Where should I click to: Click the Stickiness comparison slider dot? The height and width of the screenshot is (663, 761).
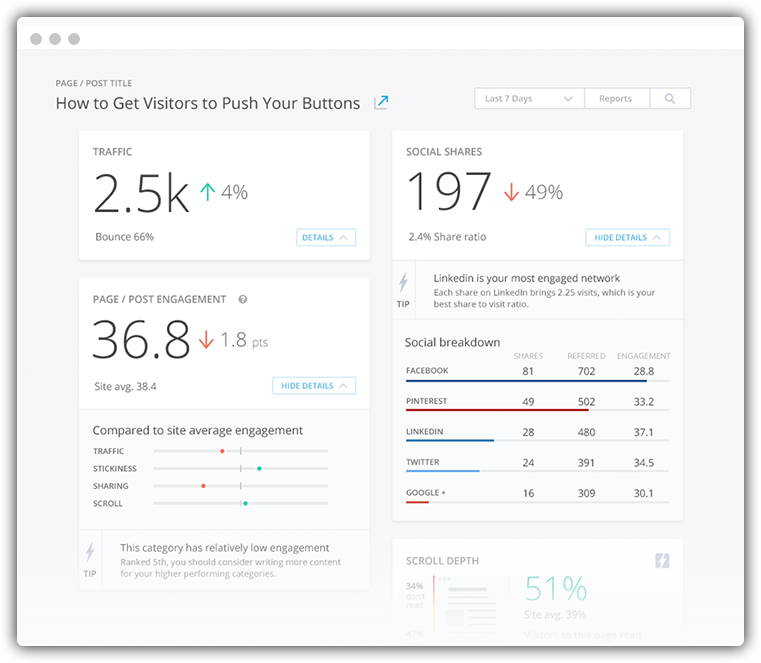click(x=259, y=469)
